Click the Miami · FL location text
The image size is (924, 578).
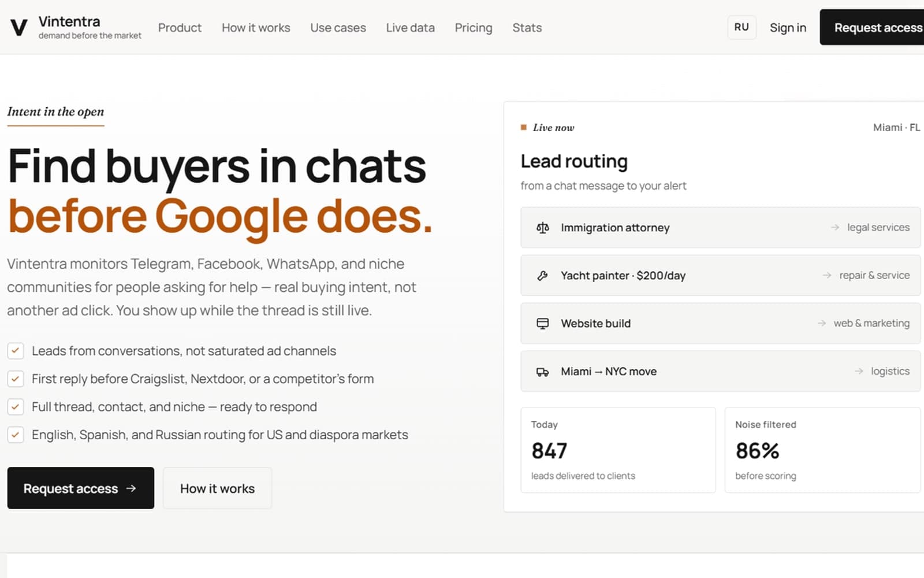(896, 127)
